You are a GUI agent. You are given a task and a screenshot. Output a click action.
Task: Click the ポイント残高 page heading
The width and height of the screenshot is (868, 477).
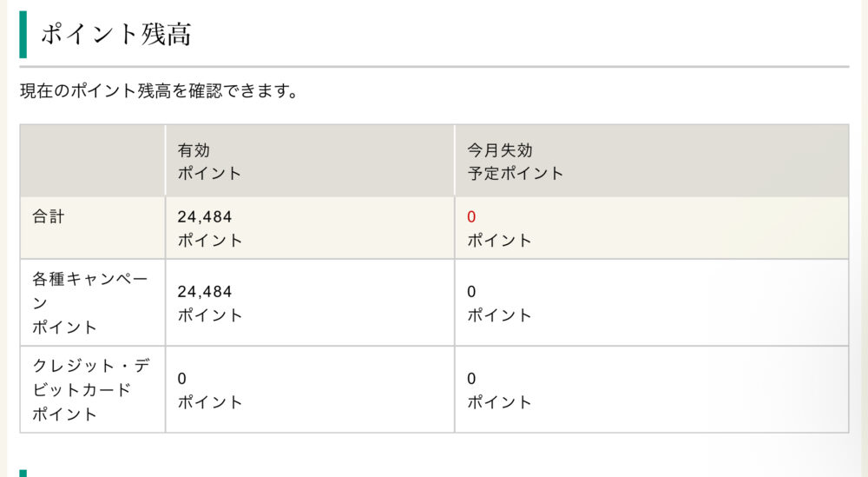[x=116, y=35]
